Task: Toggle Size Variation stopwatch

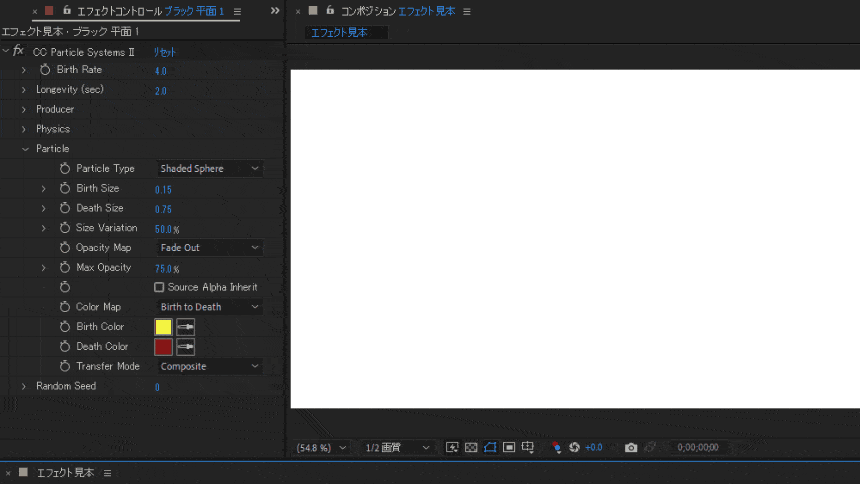Action: (65, 228)
